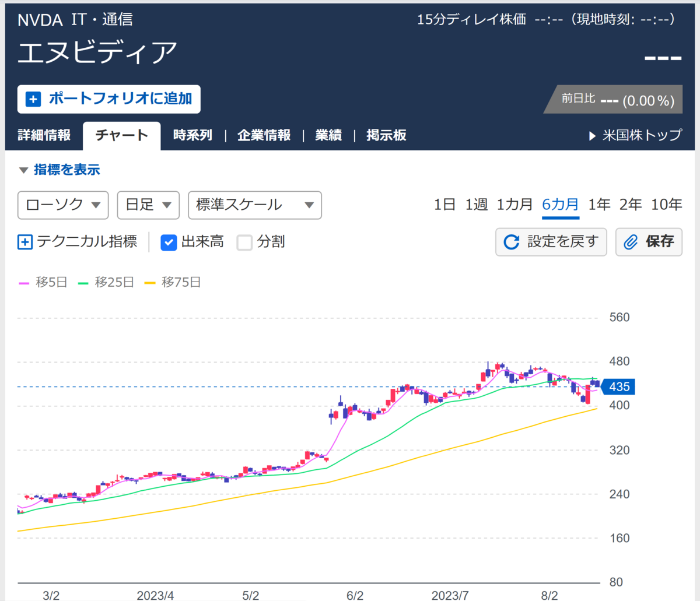Click the plus icon beside テクニカル指標
This screenshot has height=601, width=700.
click(x=25, y=242)
